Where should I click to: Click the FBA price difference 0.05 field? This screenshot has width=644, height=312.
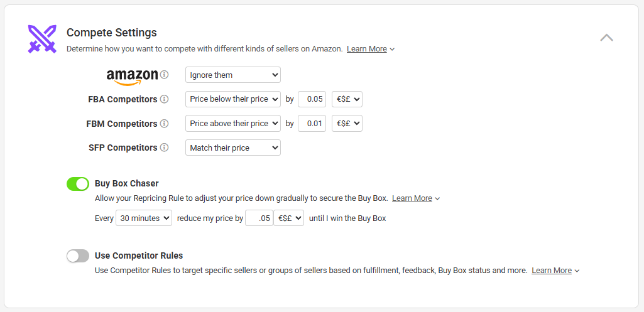click(x=312, y=99)
